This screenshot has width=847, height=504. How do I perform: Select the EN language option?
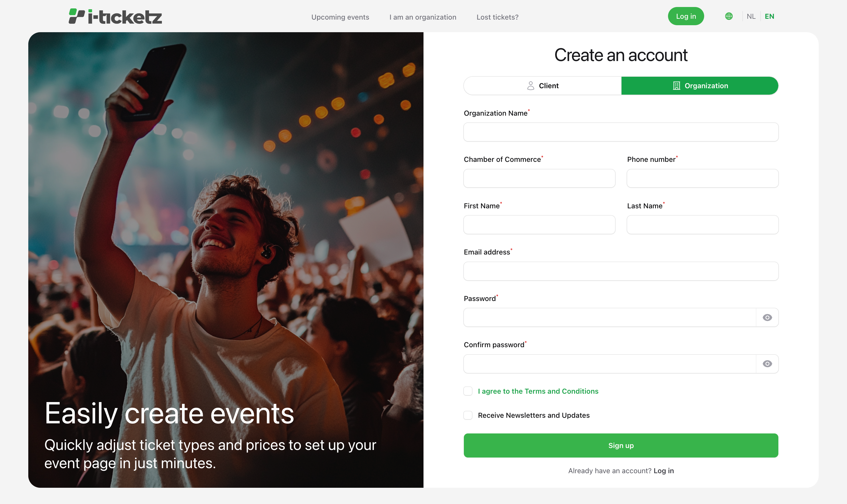click(x=769, y=16)
